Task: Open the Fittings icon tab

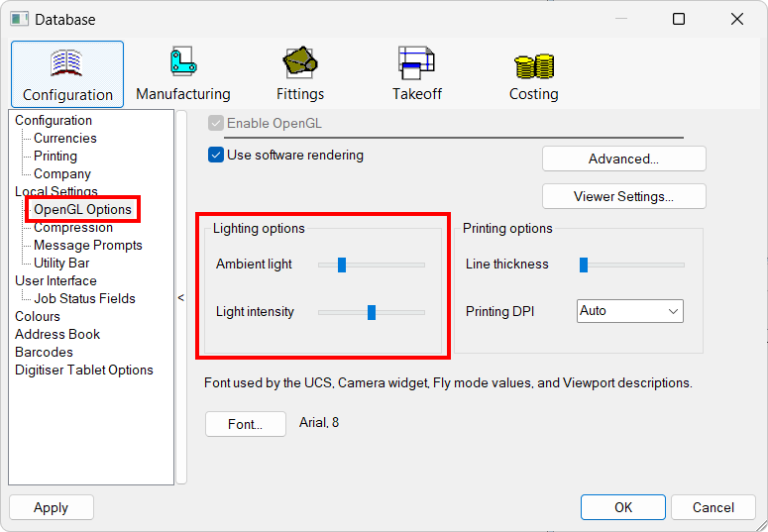Action: [300, 74]
